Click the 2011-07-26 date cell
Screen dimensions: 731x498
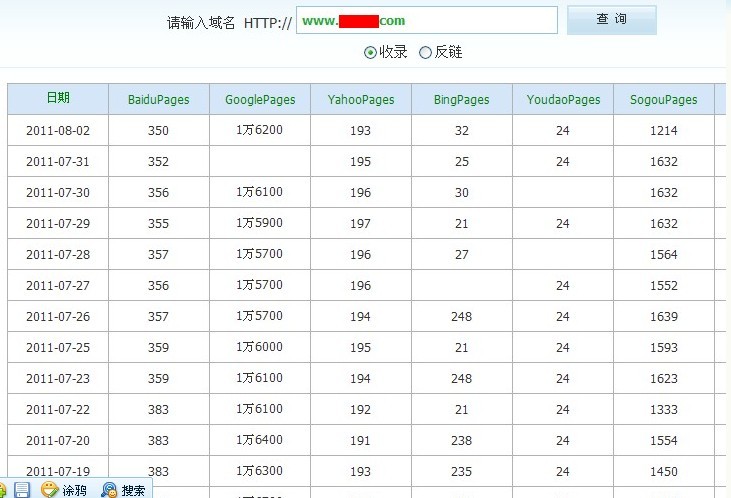click(x=58, y=317)
